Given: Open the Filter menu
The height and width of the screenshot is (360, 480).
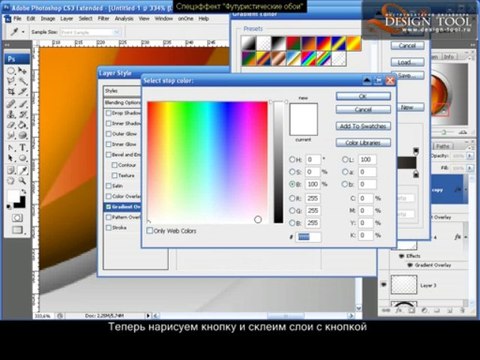Looking at the screenshot, I should tap(103, 19).
